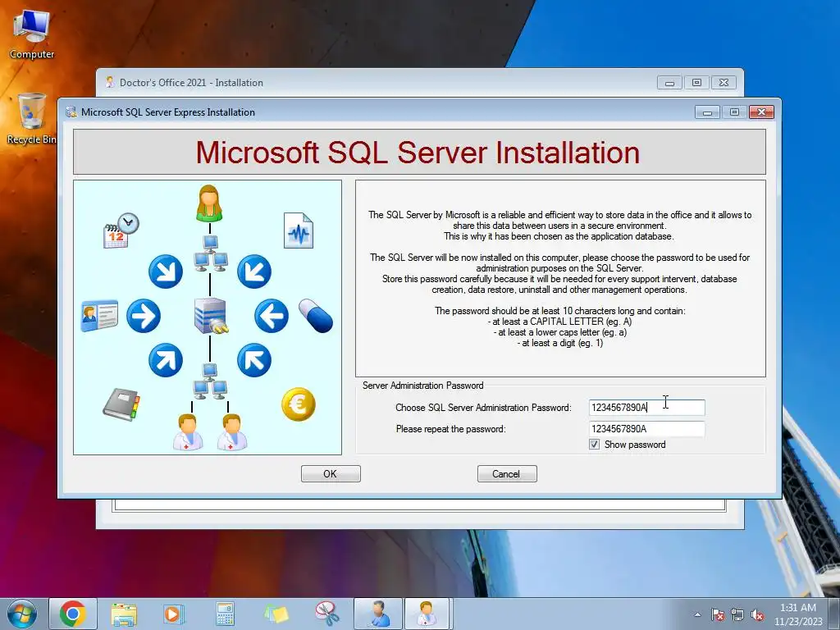Click the gray address book icon
Screen dimensions: 840x630
pyautogui.click(x=121, y=404)
